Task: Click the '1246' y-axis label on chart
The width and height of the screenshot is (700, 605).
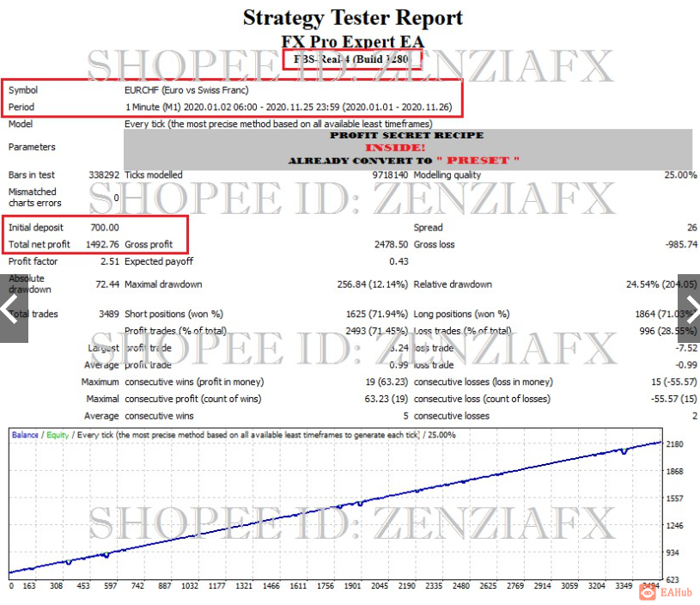Action: point(674,525)
